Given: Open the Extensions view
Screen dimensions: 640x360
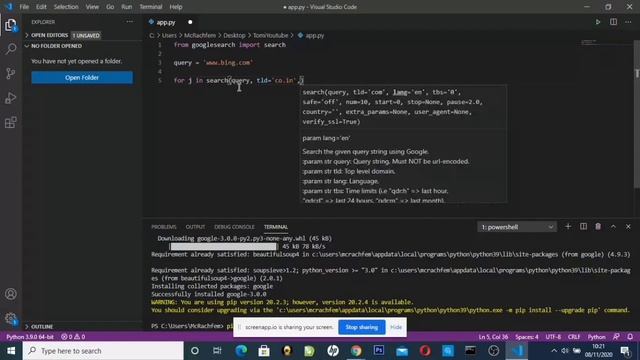Looking at the screenshot, I should (x=11, y=122).
